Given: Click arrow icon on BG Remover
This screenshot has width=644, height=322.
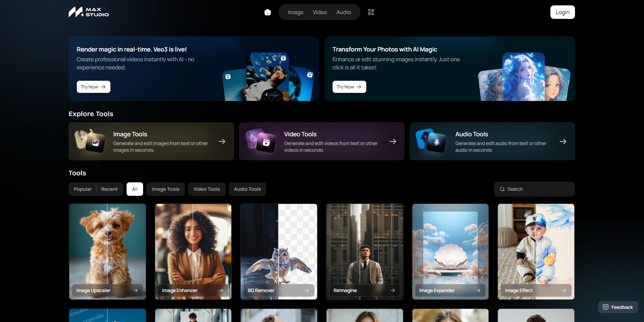Looking at the screenshot, I should 307,290.
